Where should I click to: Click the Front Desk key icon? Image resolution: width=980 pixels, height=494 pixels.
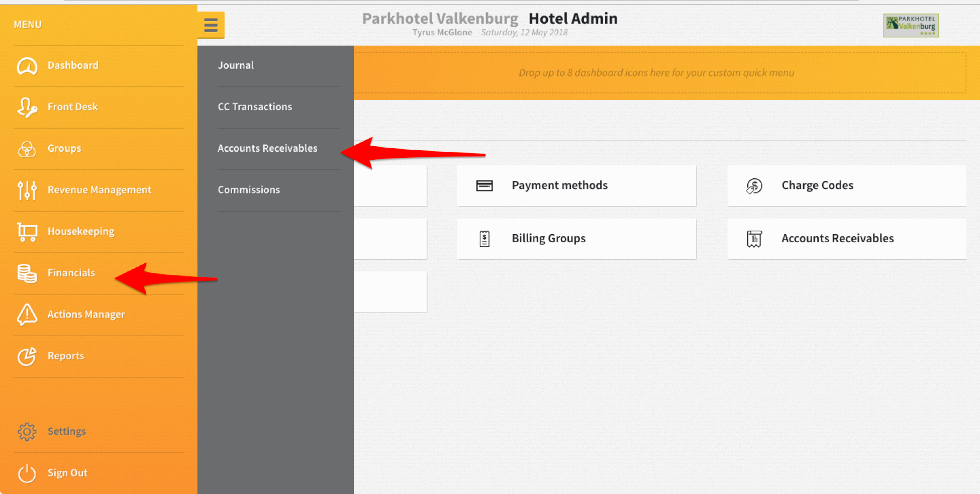tap(27, 107)
